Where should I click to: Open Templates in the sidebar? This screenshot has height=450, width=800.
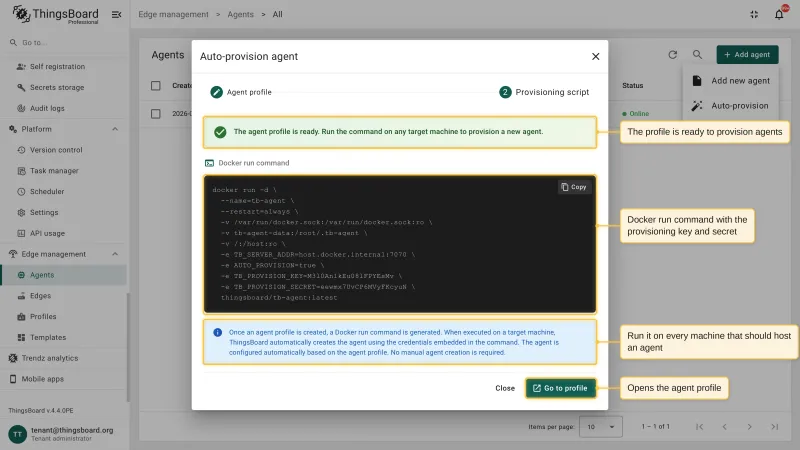pyautogui.click(x=64, y=337)
